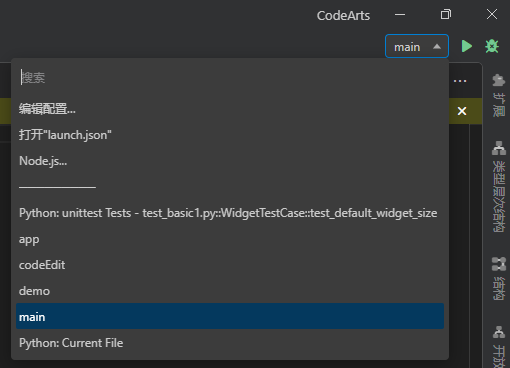Run the main configuration with green play icon
The image size is (510, 368).
pos(467,46)
